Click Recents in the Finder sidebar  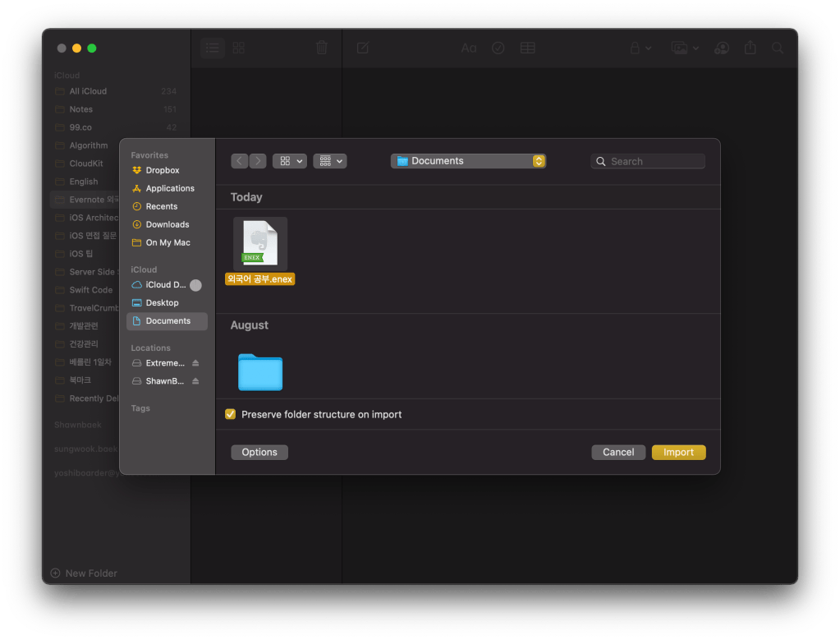(158, 206)
